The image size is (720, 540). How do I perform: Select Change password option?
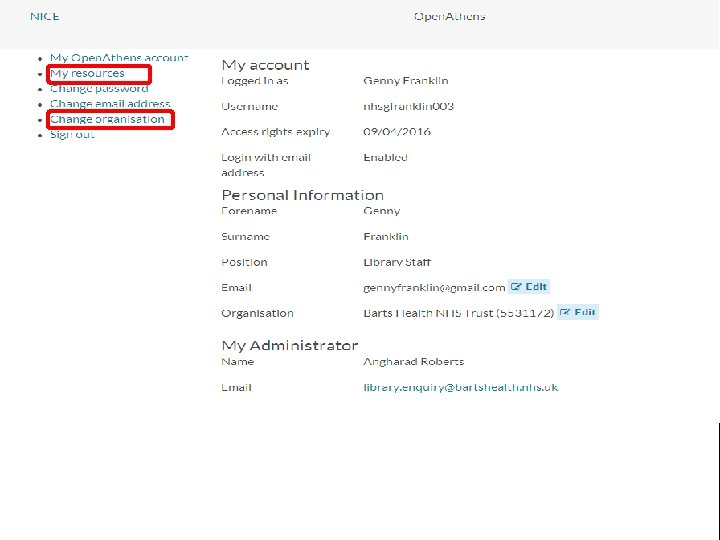coord(99,89)
